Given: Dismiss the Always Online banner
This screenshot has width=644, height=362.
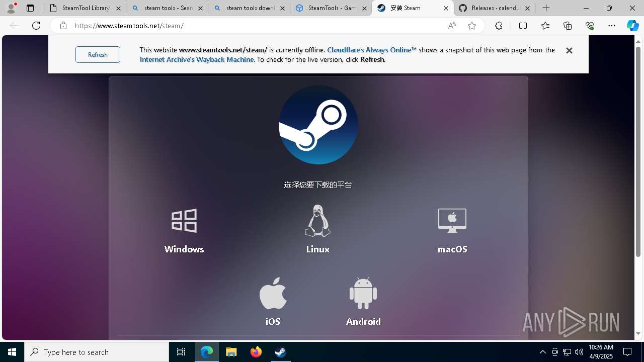Looking at the screenshot, I should pos(569,50).
